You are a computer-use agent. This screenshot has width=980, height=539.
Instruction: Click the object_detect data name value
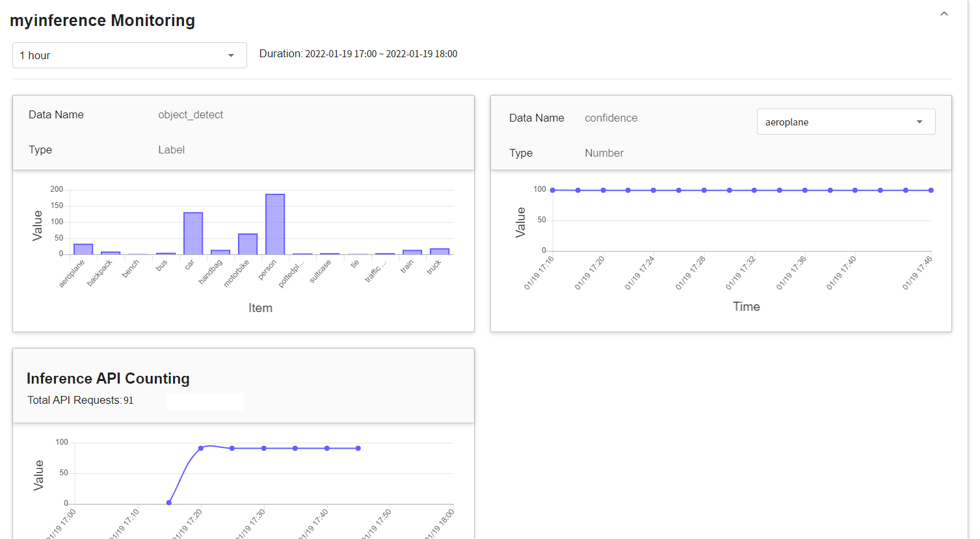[x=191, y=115]
